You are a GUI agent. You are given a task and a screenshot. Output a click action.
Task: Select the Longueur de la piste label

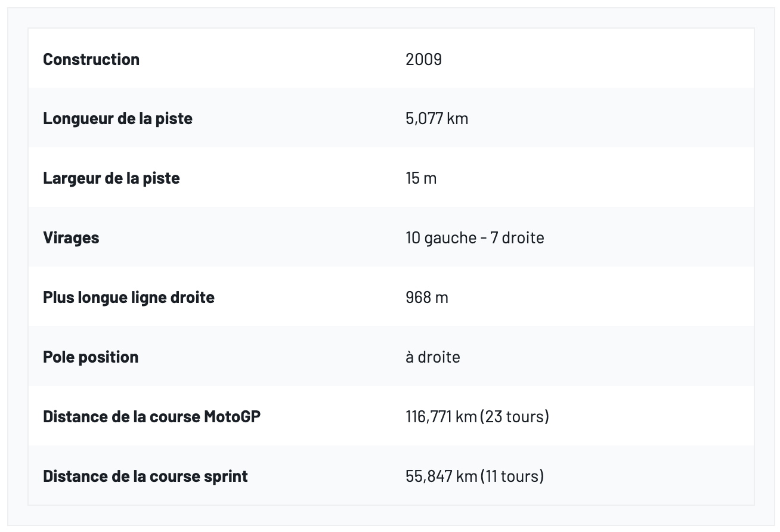(117, 118)
